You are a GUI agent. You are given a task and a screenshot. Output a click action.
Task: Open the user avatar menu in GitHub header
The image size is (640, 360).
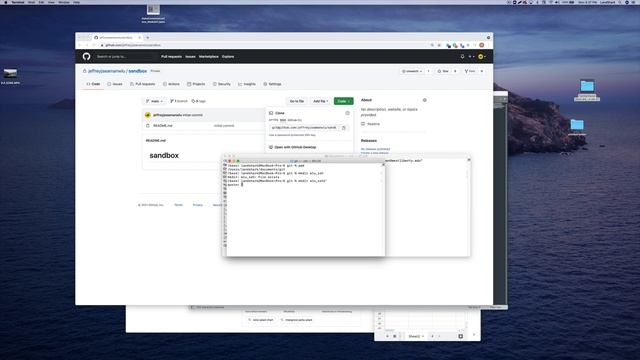click(482, 57)
